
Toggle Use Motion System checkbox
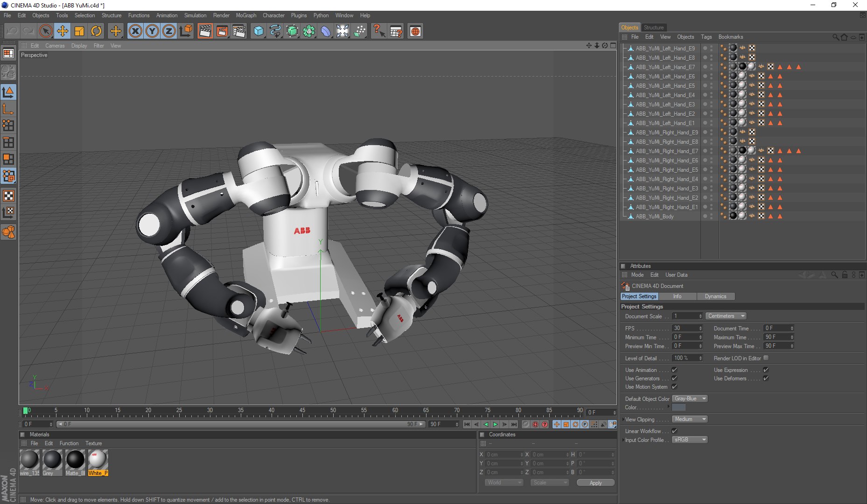coord(674,386)
